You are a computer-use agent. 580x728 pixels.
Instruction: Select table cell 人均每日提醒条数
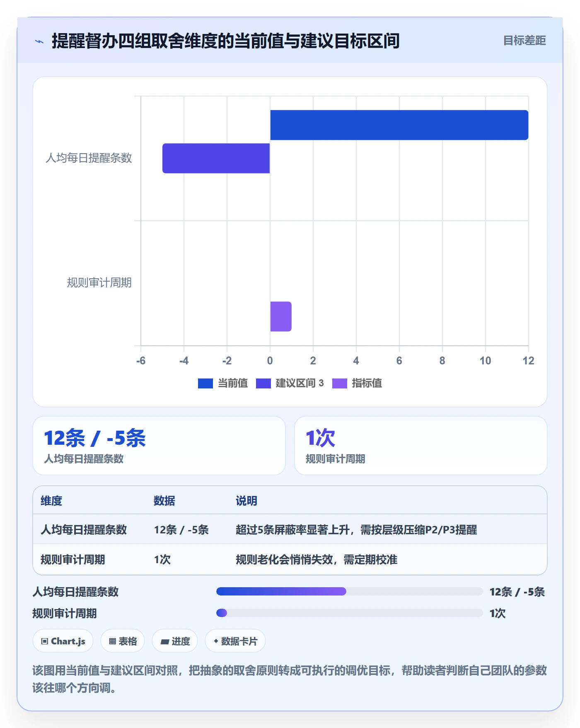coord(84,530)
